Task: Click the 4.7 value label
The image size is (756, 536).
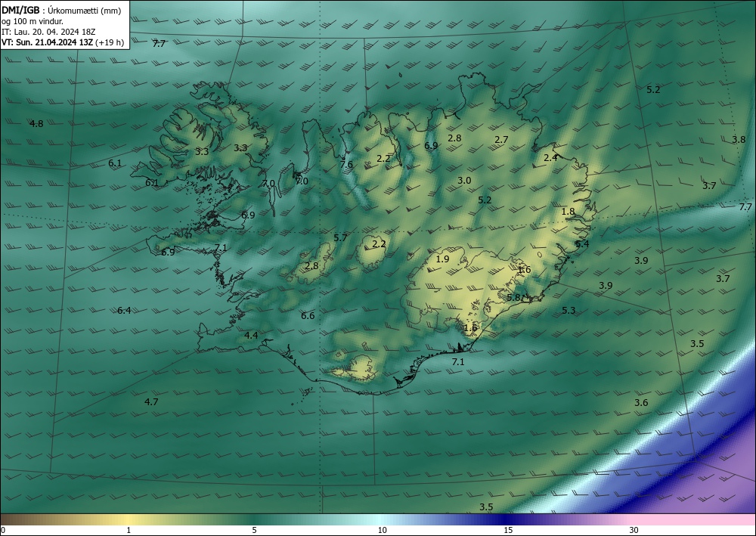Action: click(151, 401)
